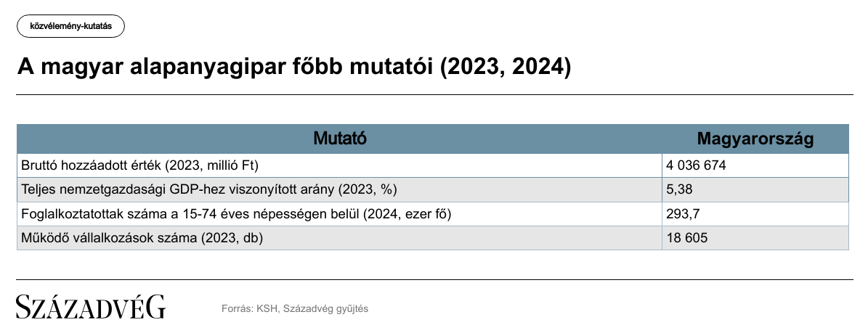Select the Magyarország column header

pos(755,139)
